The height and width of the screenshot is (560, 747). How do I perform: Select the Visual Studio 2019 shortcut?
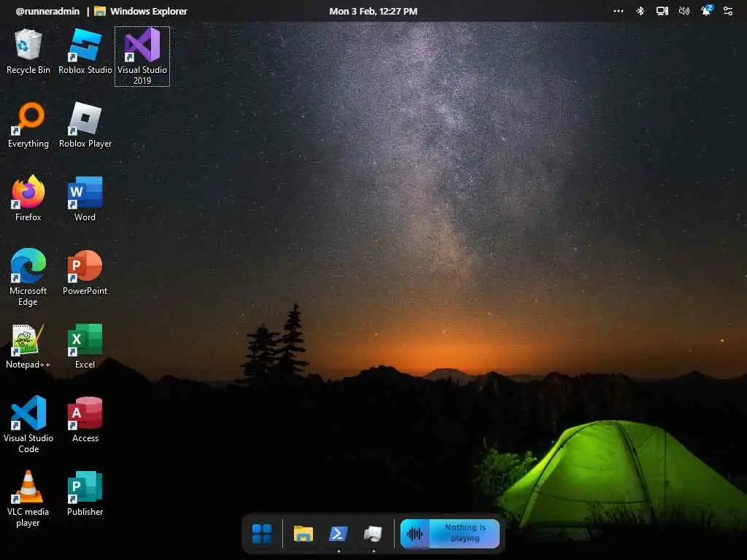coord(142,56)
